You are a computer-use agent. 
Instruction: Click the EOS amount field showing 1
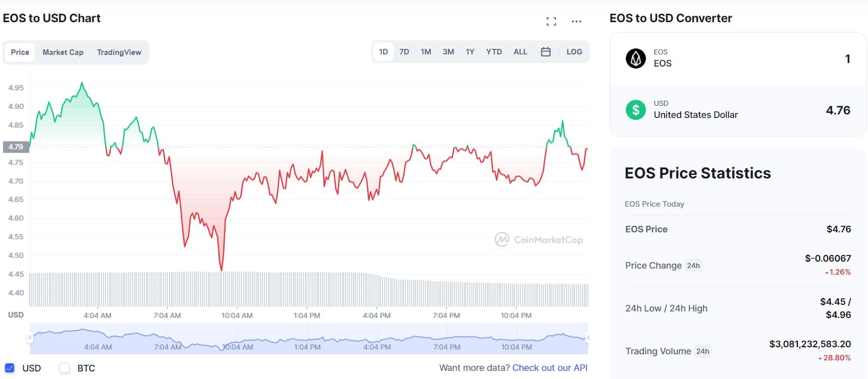pyautogui.click(x=847, y=59)
